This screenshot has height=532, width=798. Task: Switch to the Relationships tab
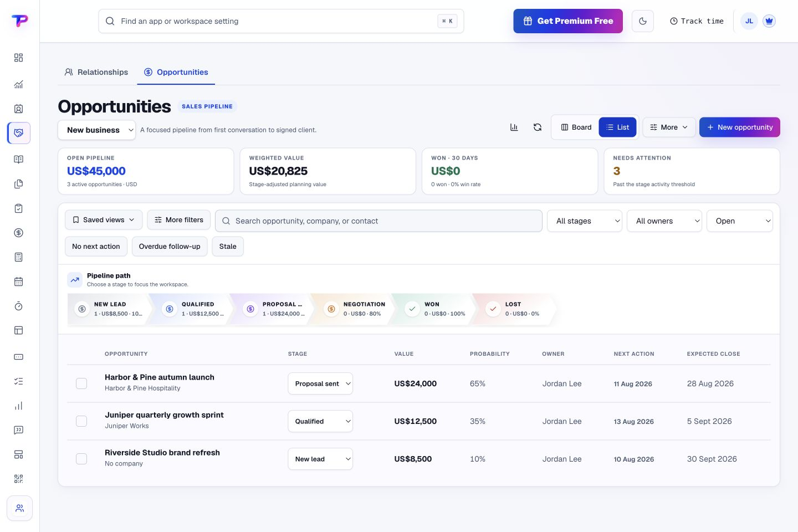(96, 72)
